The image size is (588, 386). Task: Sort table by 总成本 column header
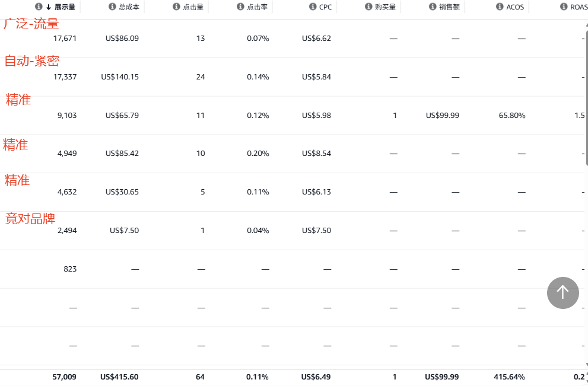click(129, 7)
